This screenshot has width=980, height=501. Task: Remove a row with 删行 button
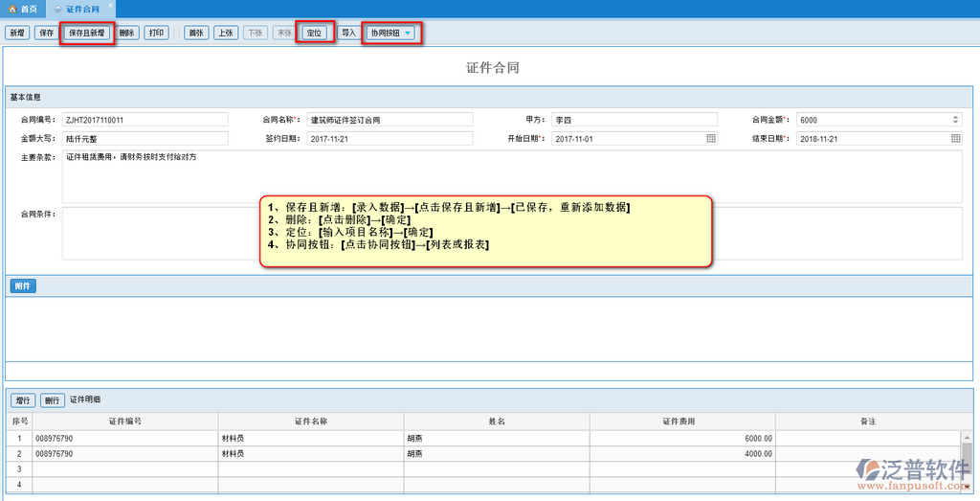[53, 399]
